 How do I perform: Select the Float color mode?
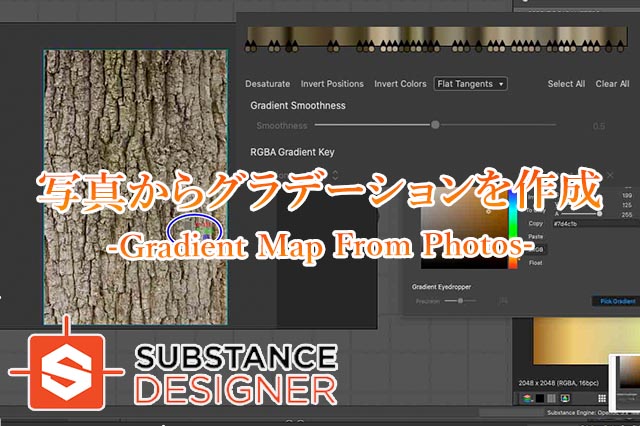coord(536,263)
